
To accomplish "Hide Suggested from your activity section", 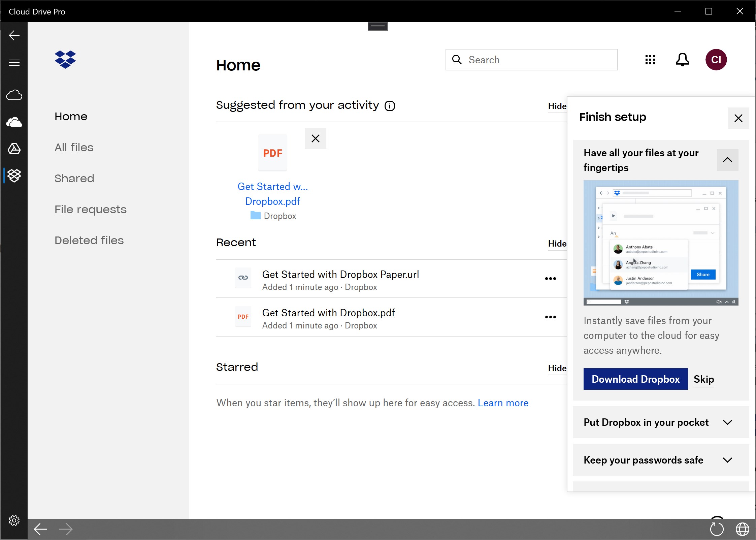I will (x=557, y=106).
